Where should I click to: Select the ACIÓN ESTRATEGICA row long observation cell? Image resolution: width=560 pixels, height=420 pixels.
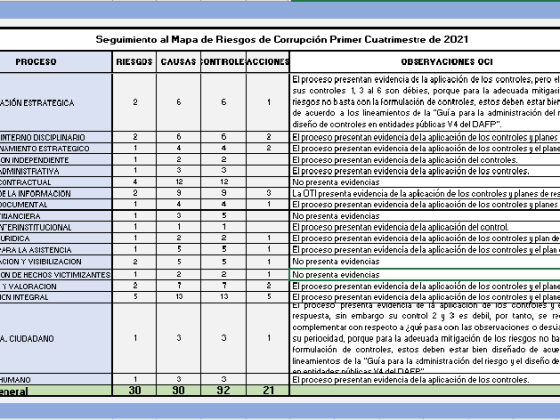[425, 102]
